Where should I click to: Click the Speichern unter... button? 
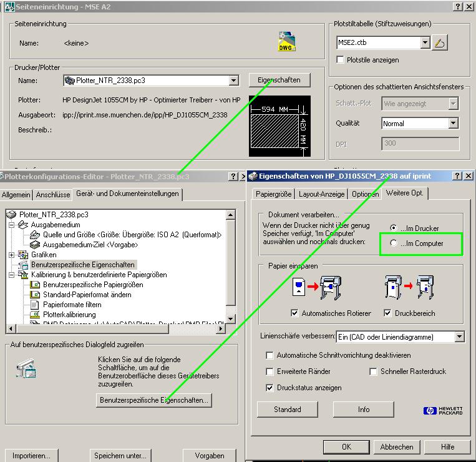point(120,456)
